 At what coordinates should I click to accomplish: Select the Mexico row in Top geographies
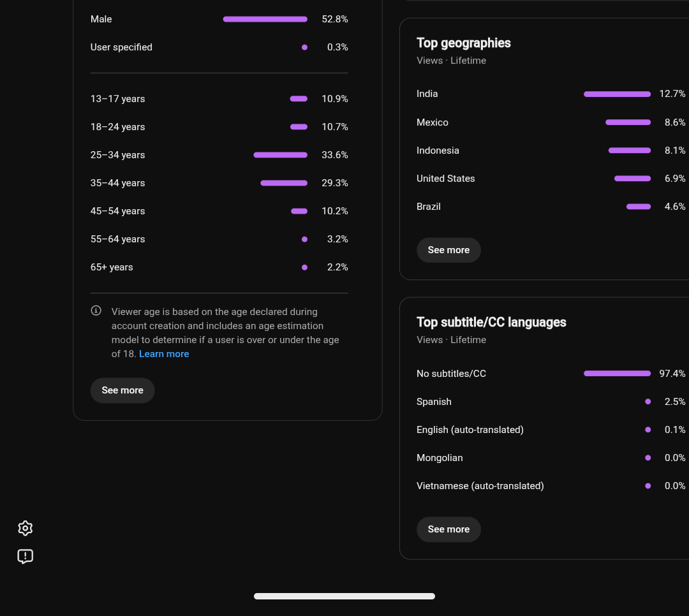point(551,122)
